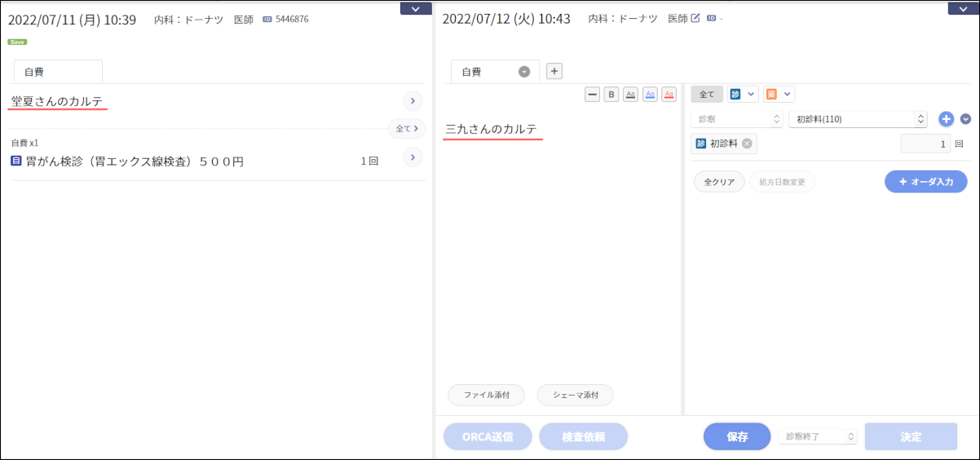Screen dimensions: 980x460
Task: Attach a schema with シェーマ添付
Action: (575, 395)
